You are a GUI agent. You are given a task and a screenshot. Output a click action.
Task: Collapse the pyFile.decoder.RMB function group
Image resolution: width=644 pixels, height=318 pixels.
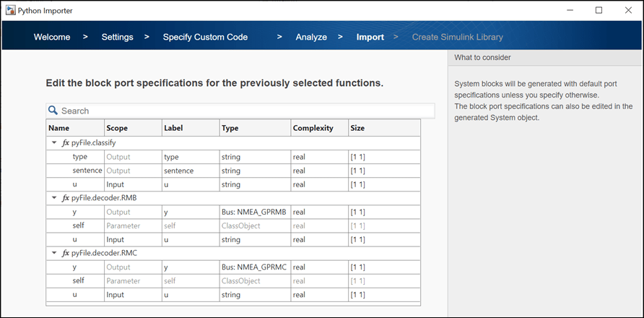54,197
